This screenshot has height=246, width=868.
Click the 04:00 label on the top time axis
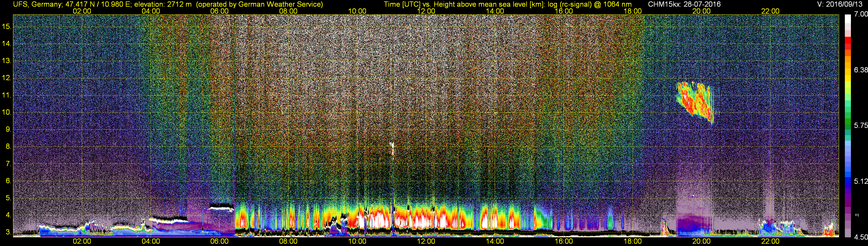151,11
